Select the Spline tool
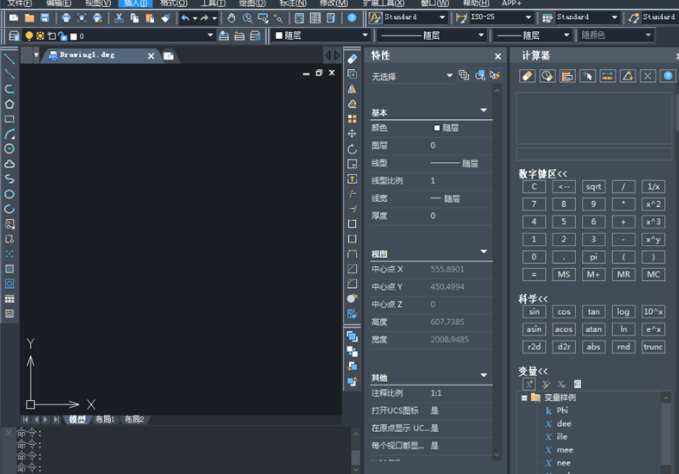This screenshot has height=474, width=679. tap(9, 179)
